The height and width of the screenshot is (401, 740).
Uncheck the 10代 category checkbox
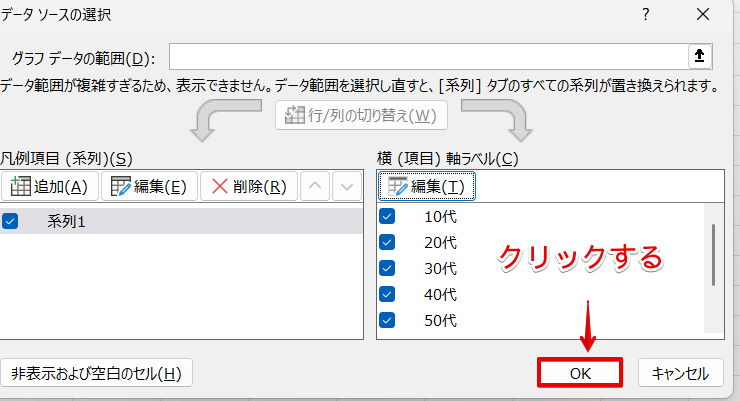(x=388, y=216)
